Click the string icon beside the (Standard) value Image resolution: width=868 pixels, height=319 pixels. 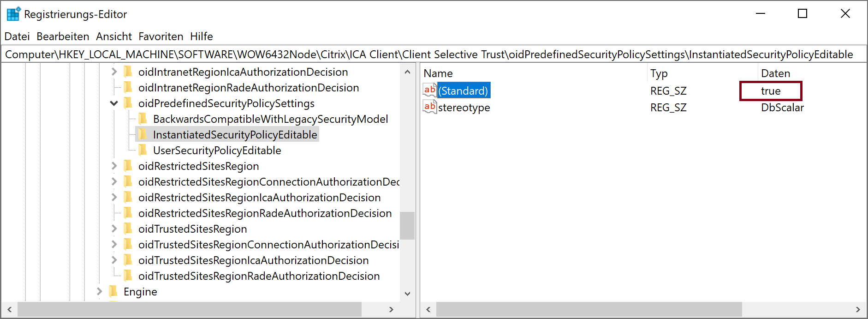tap(430, 90)
